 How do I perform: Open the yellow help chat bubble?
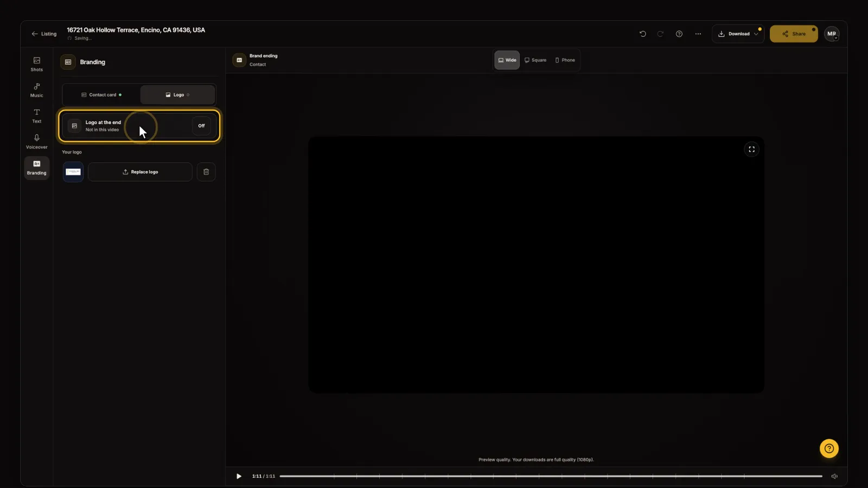tap(829, 448)
